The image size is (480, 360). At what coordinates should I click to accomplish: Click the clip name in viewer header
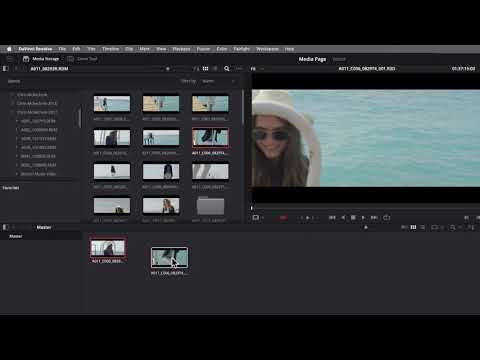pyautogui.click(x=367, y=69)
